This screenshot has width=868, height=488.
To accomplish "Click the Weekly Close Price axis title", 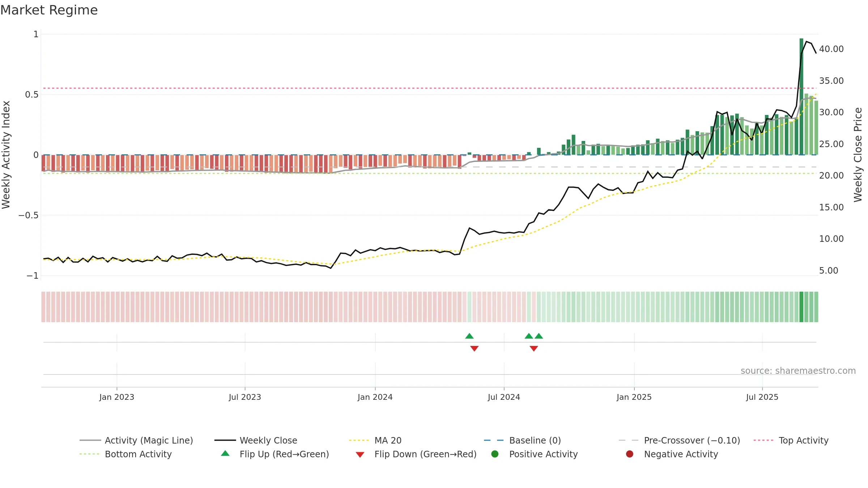I will pyautogui.click(x=858, y=155).
